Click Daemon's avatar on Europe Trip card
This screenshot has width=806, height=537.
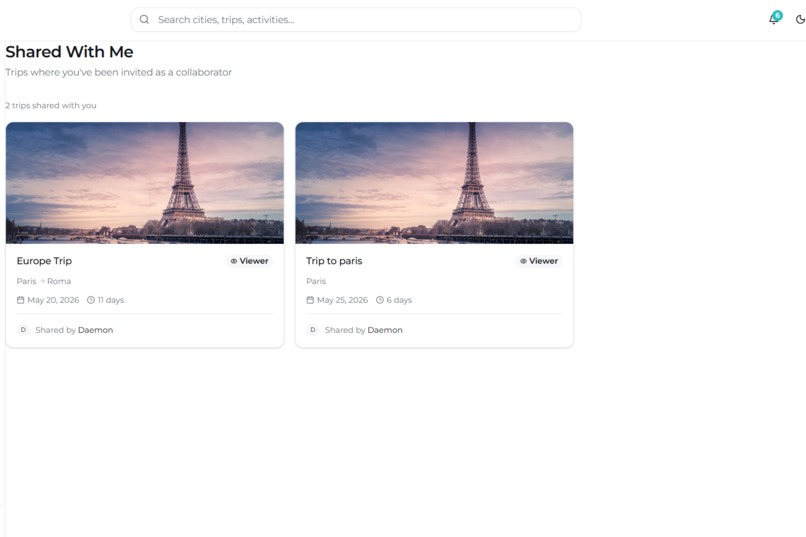[x=23, y=330]
